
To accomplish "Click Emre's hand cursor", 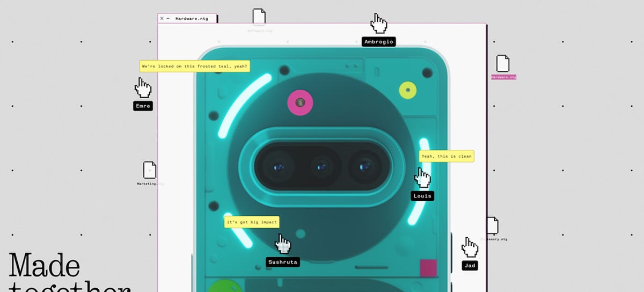I will [143, 87].
